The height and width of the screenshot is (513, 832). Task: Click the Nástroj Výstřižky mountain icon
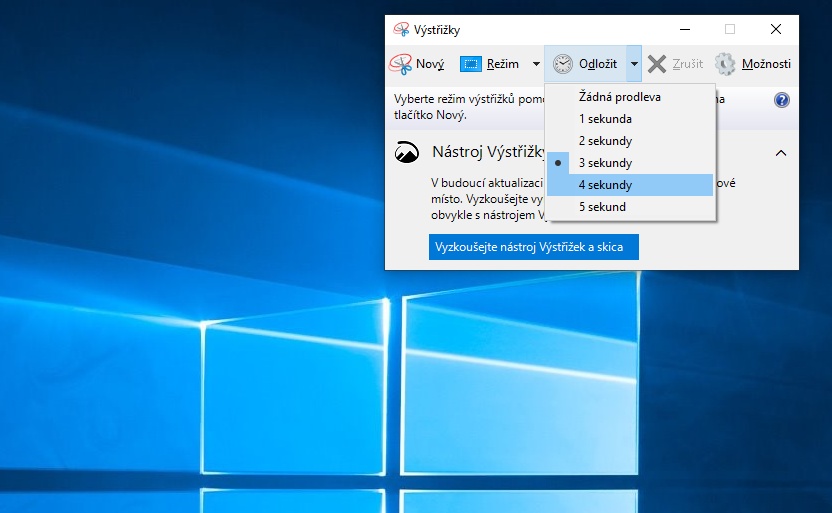[408, 153]
